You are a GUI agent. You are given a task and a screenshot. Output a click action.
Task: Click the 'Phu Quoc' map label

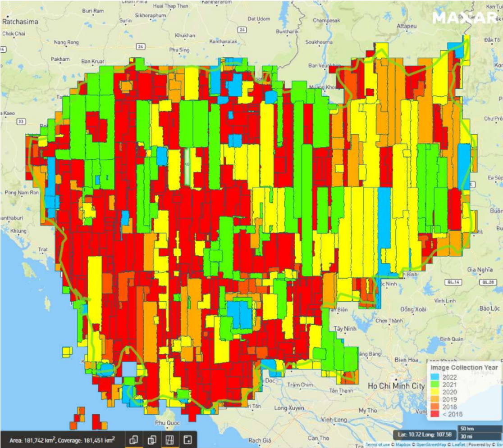(167, 423)
